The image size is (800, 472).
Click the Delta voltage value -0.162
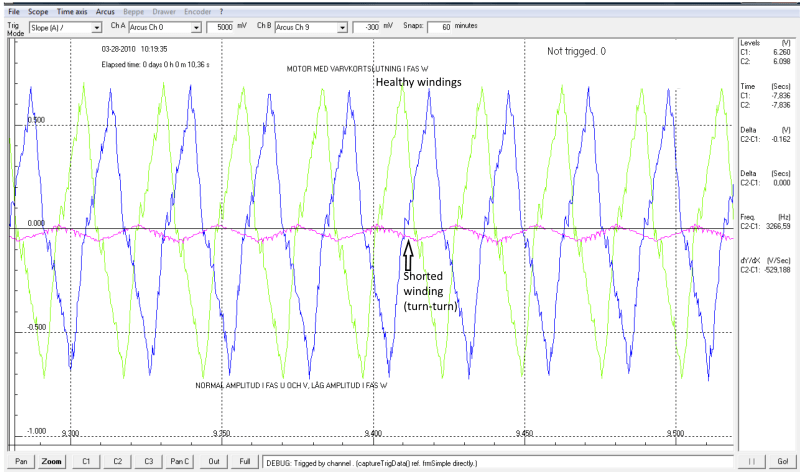click(781, 139)
